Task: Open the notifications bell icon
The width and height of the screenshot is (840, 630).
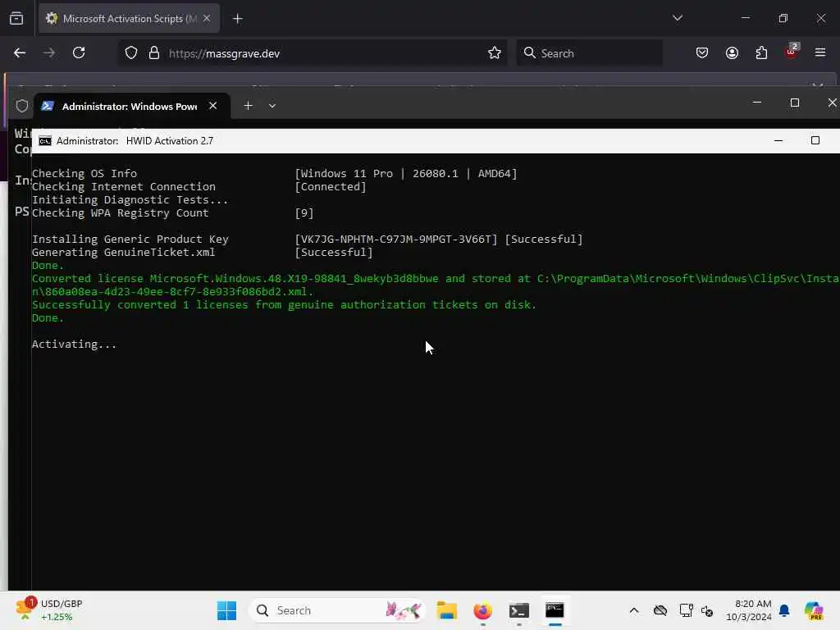Action: tap(784, 610)
